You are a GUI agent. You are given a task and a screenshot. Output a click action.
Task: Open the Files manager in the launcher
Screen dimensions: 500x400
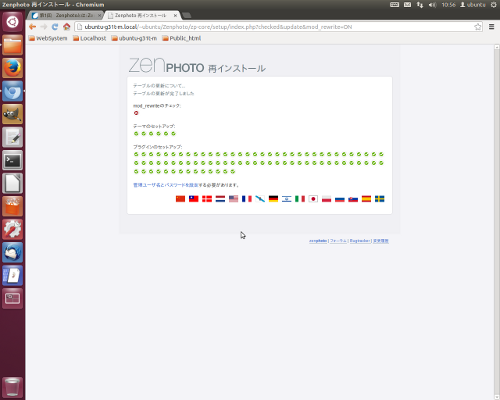(13, 45)
